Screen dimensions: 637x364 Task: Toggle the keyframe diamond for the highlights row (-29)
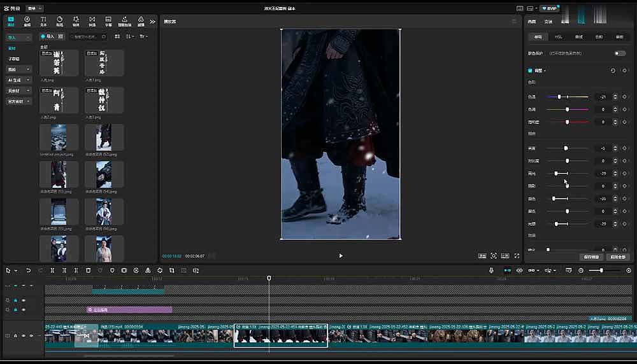624,174
